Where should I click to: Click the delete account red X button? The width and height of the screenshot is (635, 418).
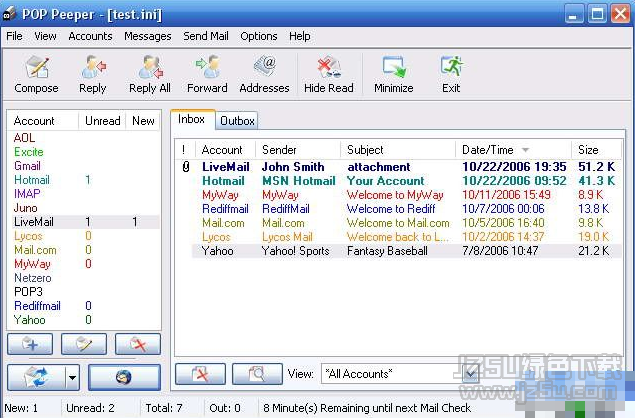(138, 344)
